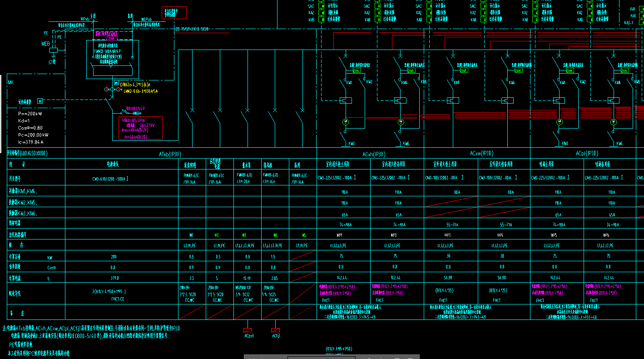Viewport: 644px width, 359px height.
Task: Click the ACfj outgoing label
Action: click(276, 336)
